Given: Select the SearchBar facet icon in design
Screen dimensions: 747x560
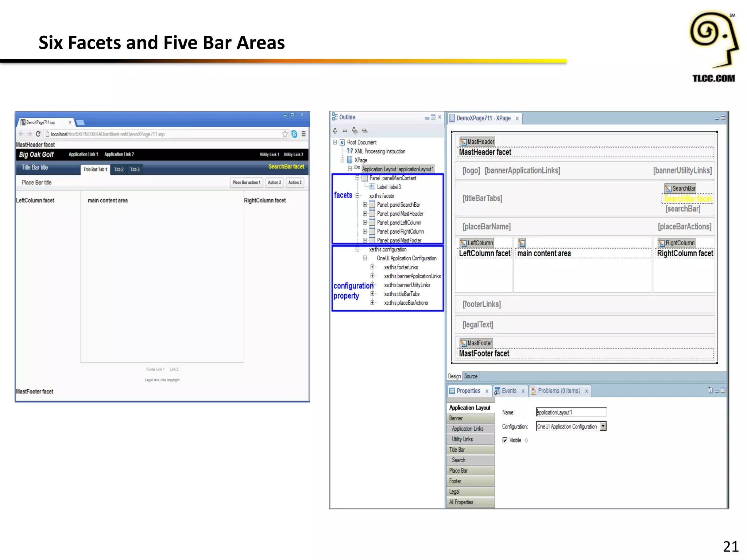Looking at the screenshot, I should coord(668,188).
